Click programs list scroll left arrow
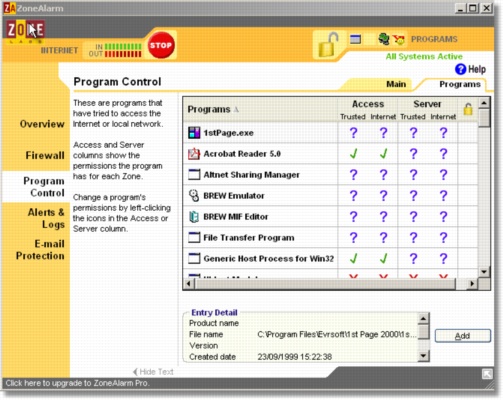Image resolution: width=503 pixels, height=400 pixels. tap(189, 284)
